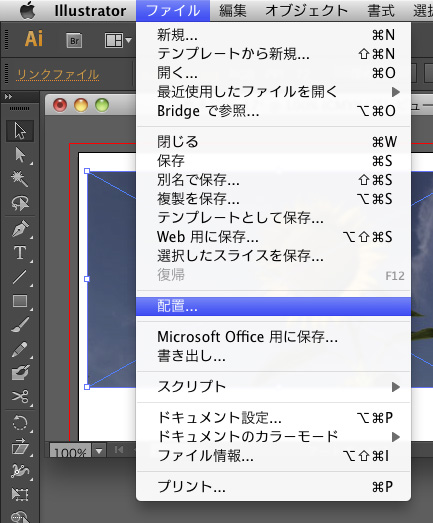Image resolution: width=433 pixels, height=523 pixels.
Task: Click the Ai application logo
Action: tap(34, 39)
